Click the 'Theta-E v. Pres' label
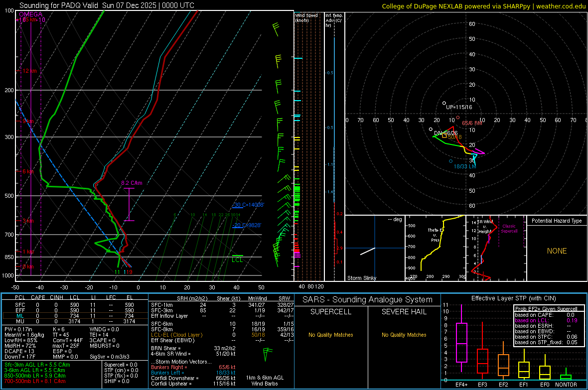The image size is (588, 390). [434, 235]
